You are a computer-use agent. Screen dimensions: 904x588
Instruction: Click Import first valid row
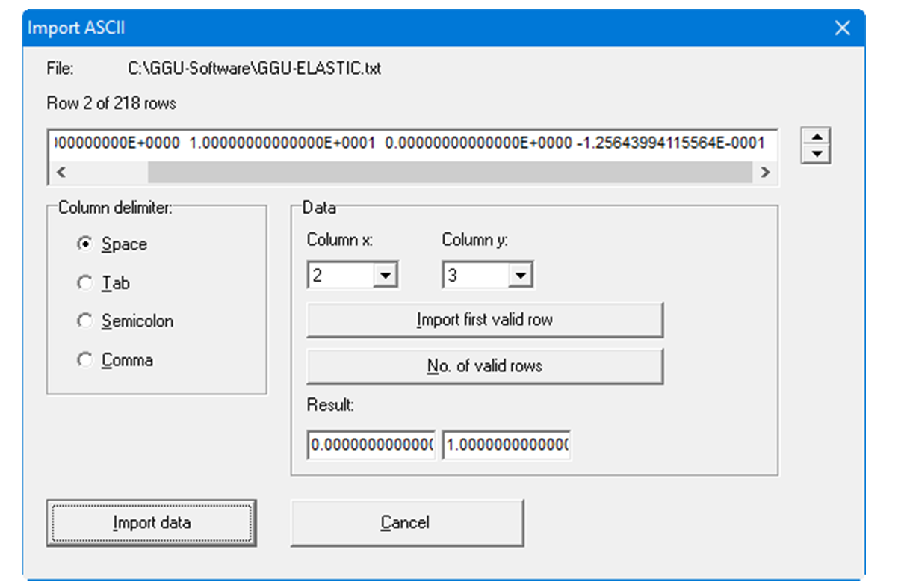[x=484, y=320]
